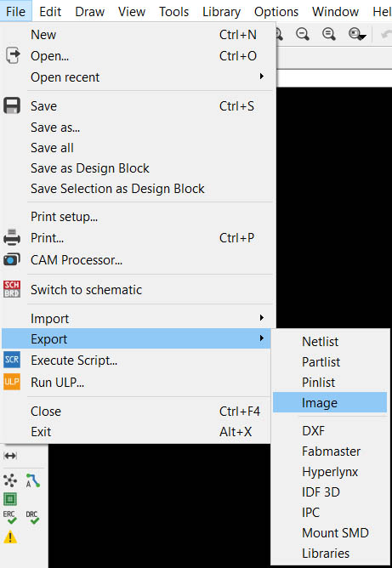Click the dimension arrow tool icon
Viewport: 392px width, 568px height.
click(x=10, y=456)
